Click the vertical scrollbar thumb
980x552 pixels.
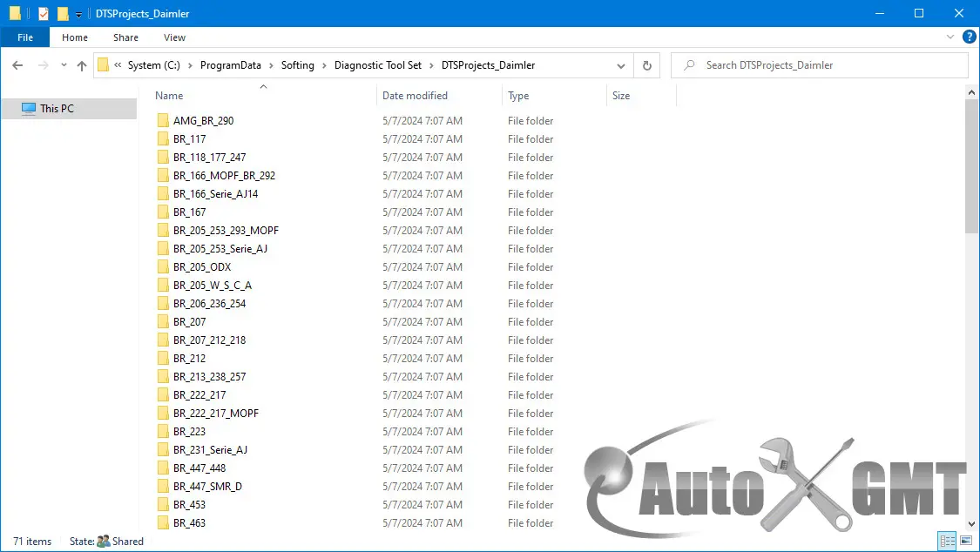coord(971,165)
